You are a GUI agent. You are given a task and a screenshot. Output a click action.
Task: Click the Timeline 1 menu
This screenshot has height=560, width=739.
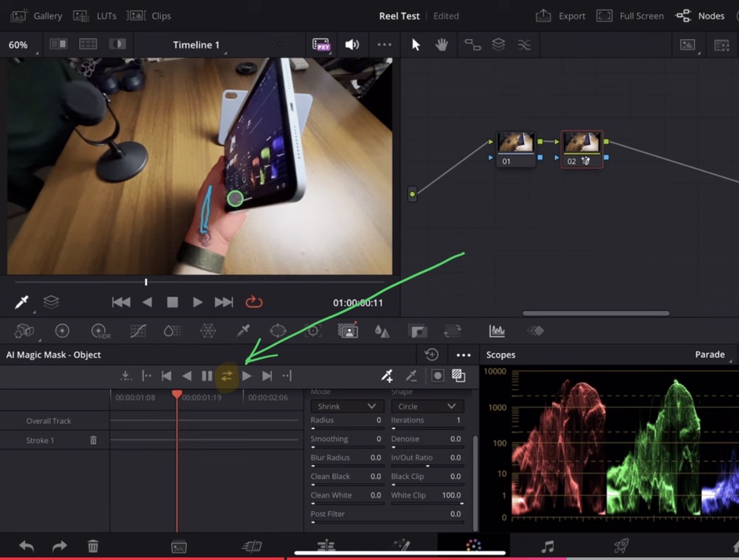pos(196,44)
